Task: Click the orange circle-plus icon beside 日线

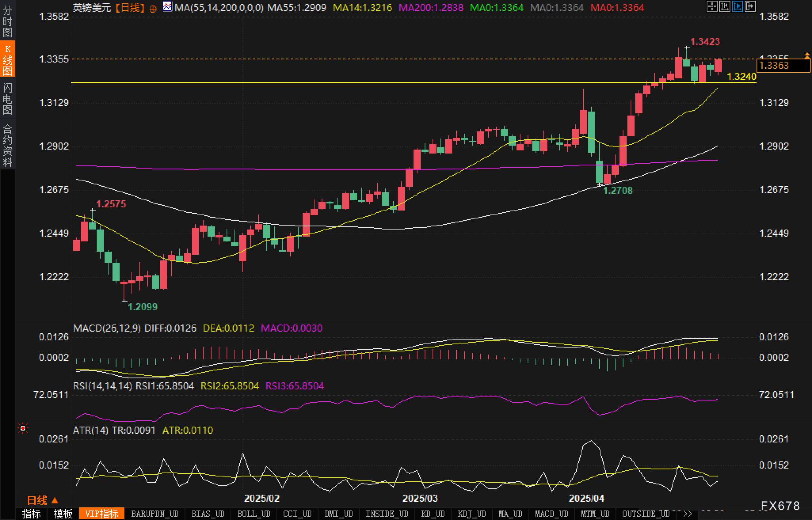Action: click(x=153, y=8)
